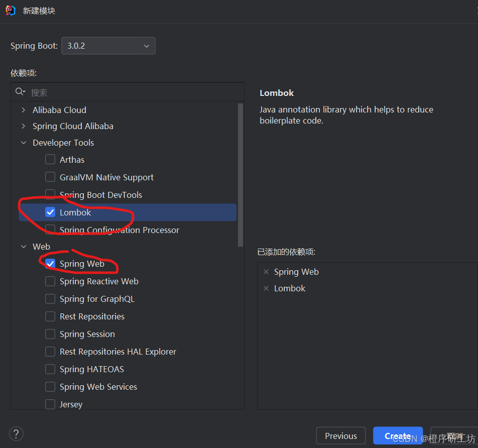This screenshot has height=448, width=478.
Task: Expand the Spring Cloud Alibaba category
Action: (x=24, y=126)
